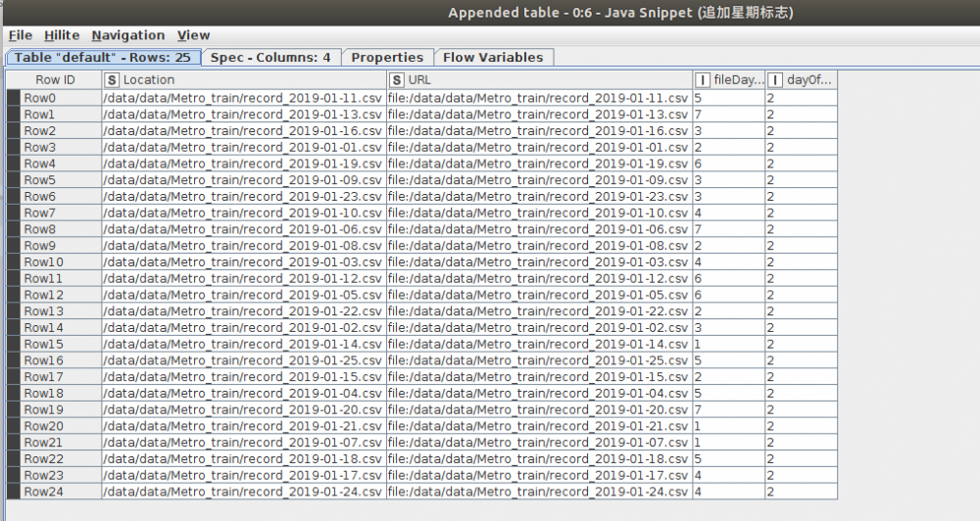
Task: Switch to the Properties tab
Action: pos(387,58)
